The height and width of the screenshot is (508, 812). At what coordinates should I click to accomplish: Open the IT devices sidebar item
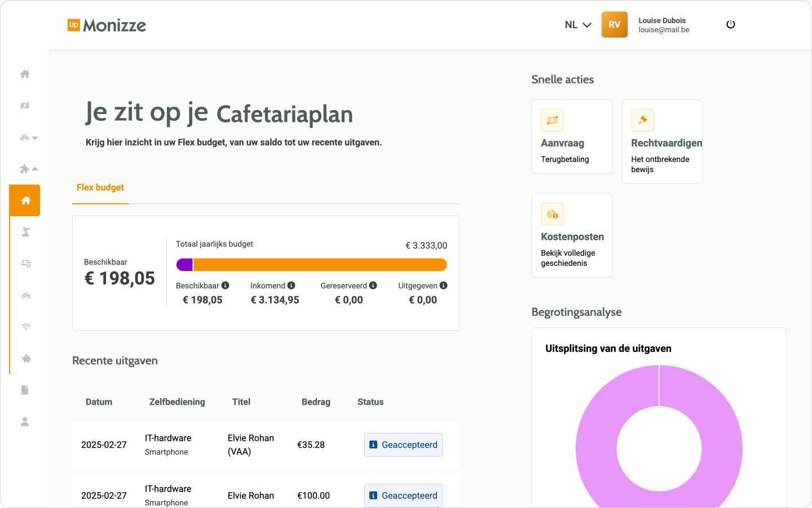(x=25, y=264)
